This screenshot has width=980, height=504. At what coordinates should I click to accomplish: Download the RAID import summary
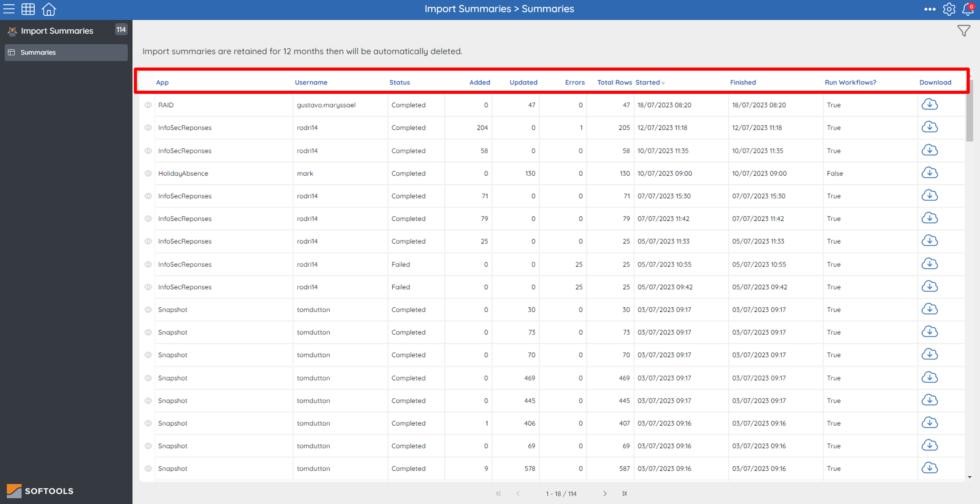tap(930, 104)
